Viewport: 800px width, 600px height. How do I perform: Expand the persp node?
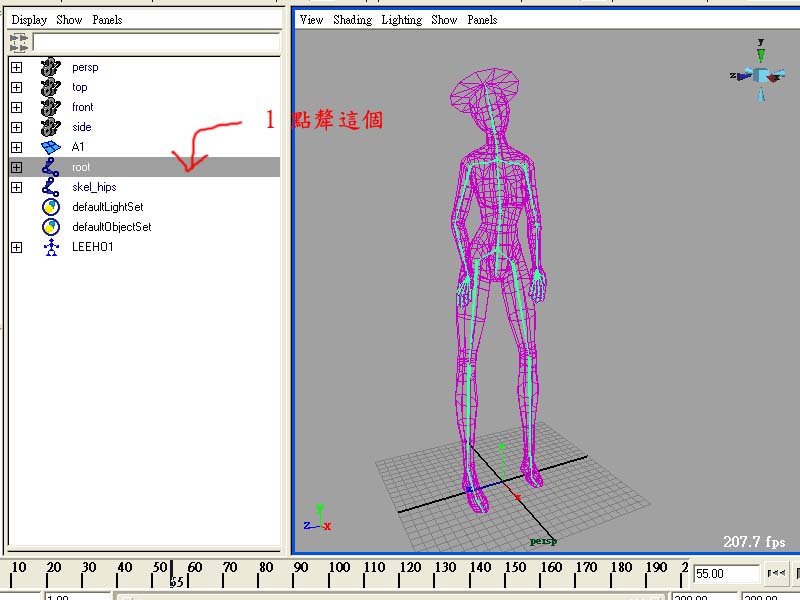(x=16, y=67)
